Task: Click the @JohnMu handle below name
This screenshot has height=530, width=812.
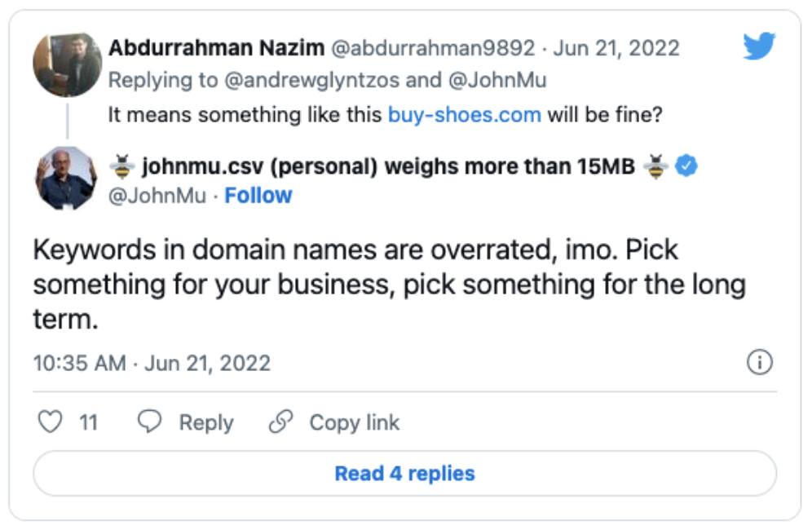Action: pos(160,196)
